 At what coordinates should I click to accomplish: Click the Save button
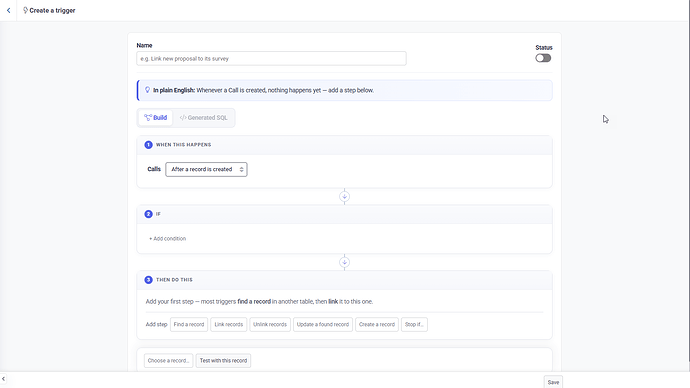553,382
